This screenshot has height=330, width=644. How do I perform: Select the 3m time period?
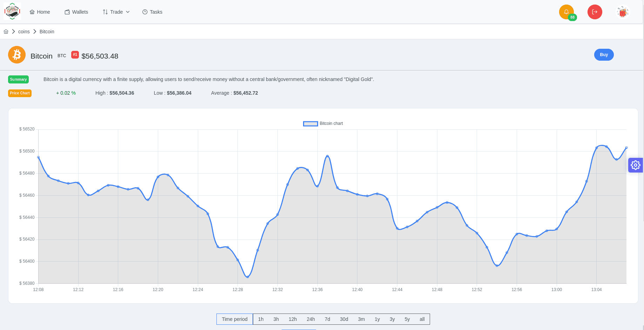tap(361, 319)
